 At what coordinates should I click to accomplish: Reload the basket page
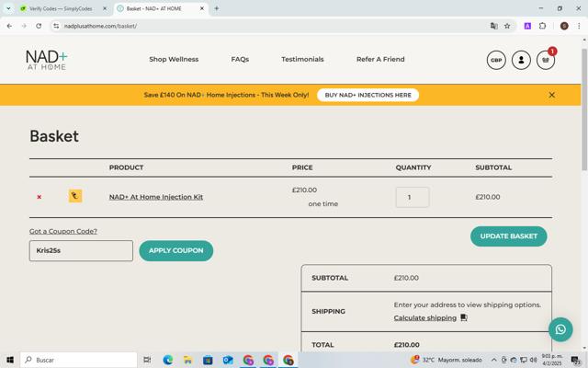(x=39, y=26)
